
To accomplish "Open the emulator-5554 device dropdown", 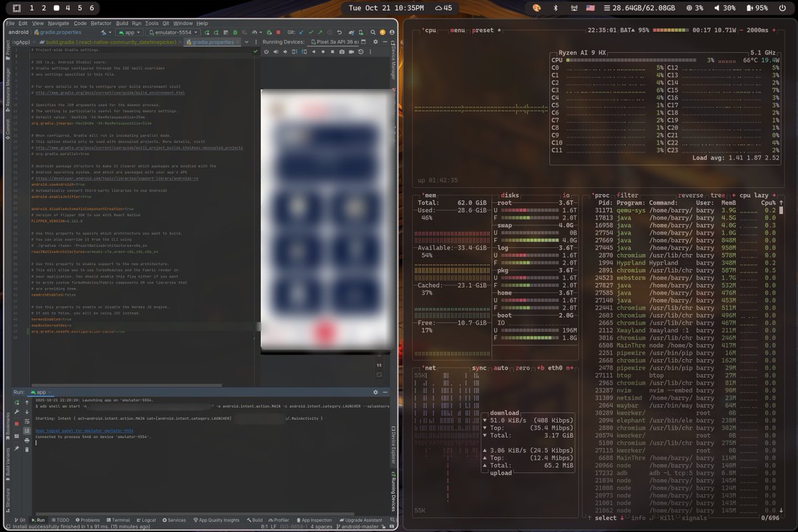I will pyautogui.click(x=174, y=31).
